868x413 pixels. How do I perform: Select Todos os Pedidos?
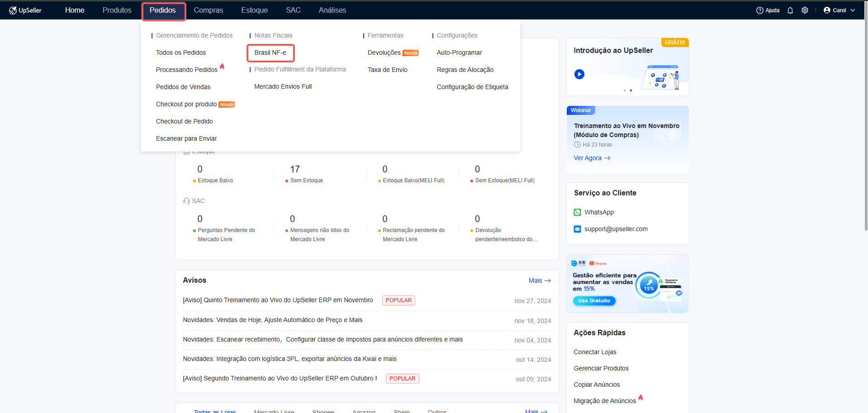click(x=181, y=52)
